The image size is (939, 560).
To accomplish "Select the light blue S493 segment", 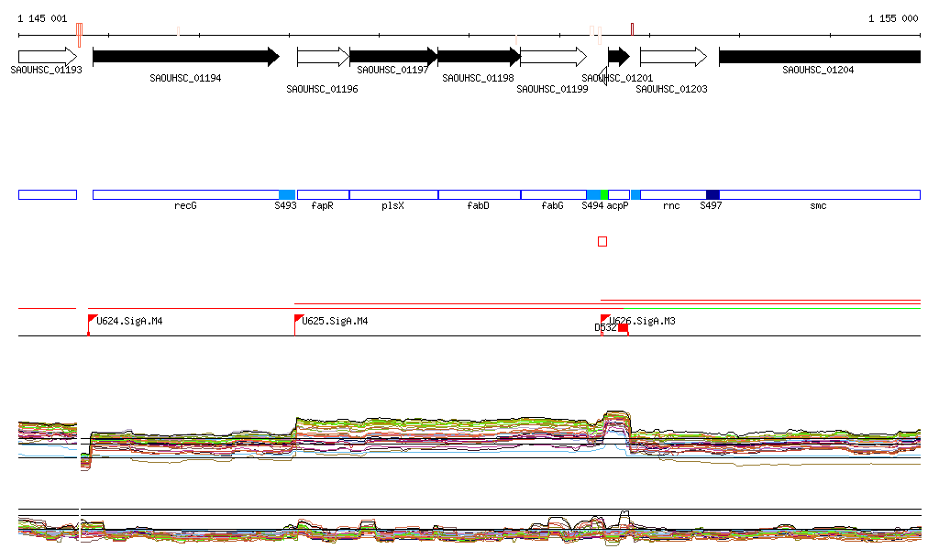I will tap(287, 194).
